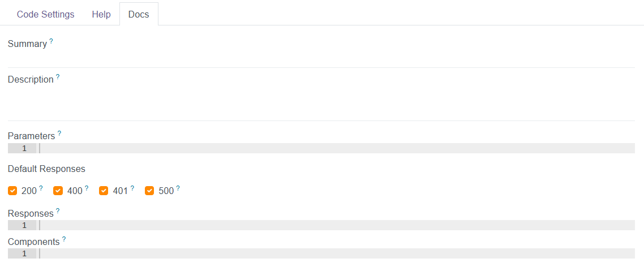Disable the 401 default response checkbox
The image size is (644, 267).
tap(104, 191)
